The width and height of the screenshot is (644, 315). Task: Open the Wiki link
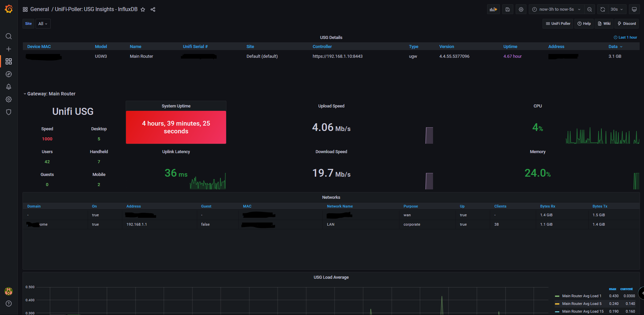[604, 24]
